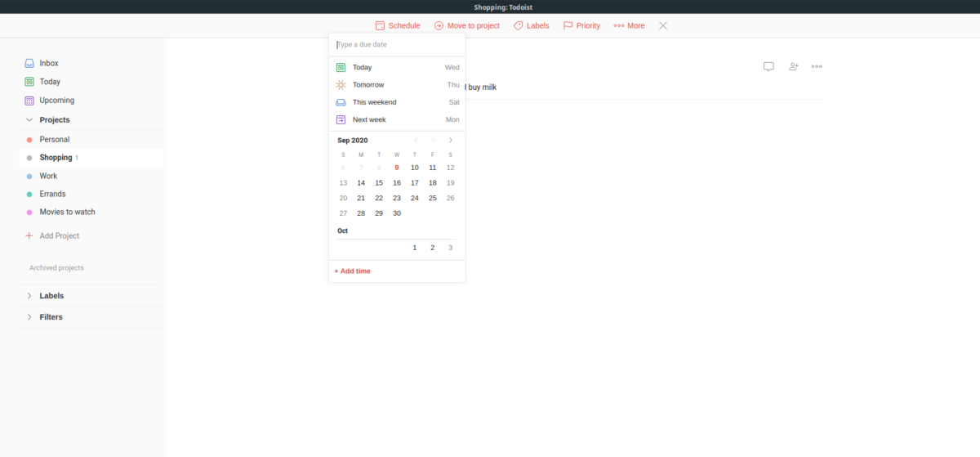Pick September 11 in the calendar

(433, 168)
